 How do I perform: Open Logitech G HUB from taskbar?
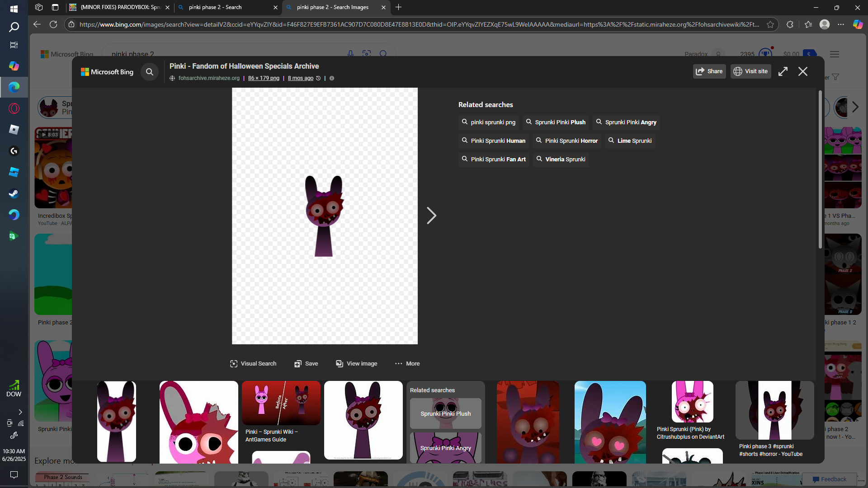(x=14, y=151)
